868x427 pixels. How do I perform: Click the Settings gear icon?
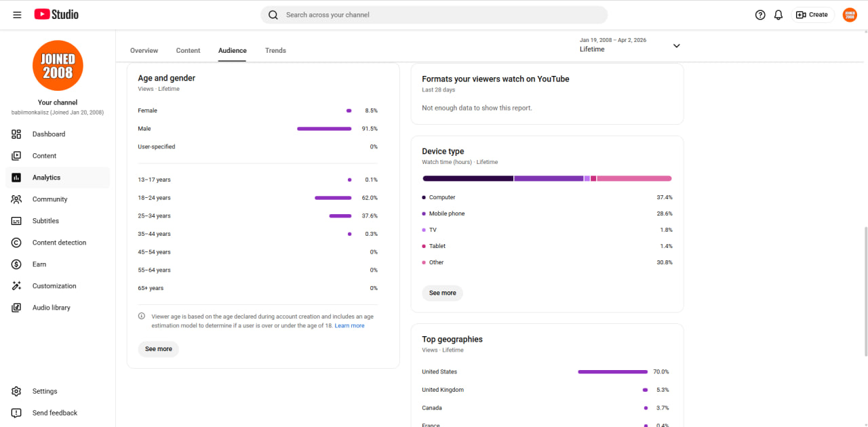coord(16,391)
